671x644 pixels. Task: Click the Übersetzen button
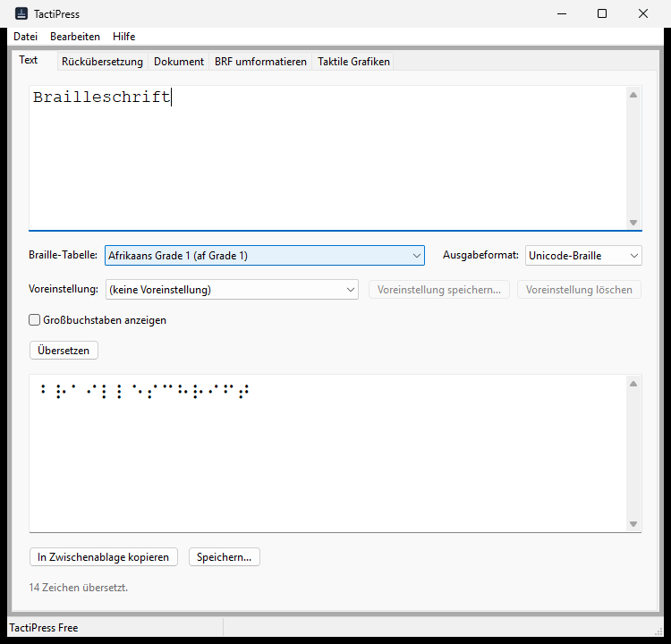[x=64, y=351]
